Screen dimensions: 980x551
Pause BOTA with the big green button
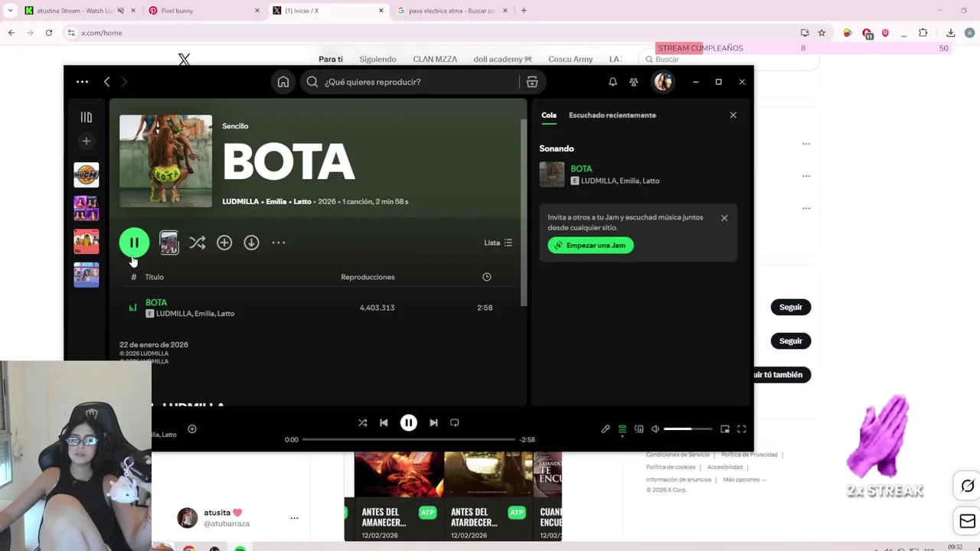coord(134,243)
